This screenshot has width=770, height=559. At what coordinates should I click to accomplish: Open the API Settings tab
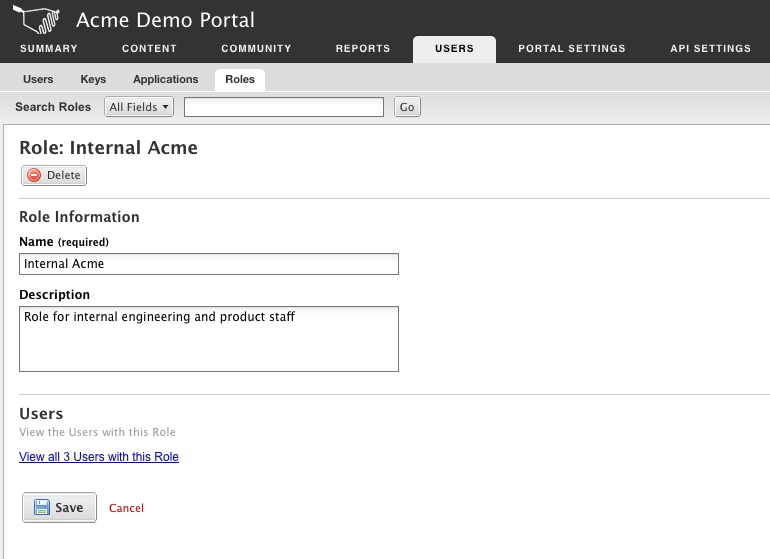tap(711, 49)
